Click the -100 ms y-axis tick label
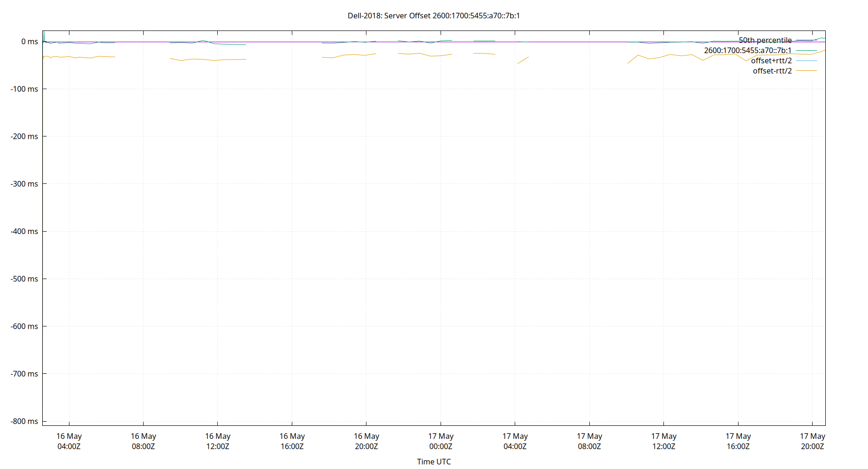This screenshot has height=469, width=868. point(25,89)
